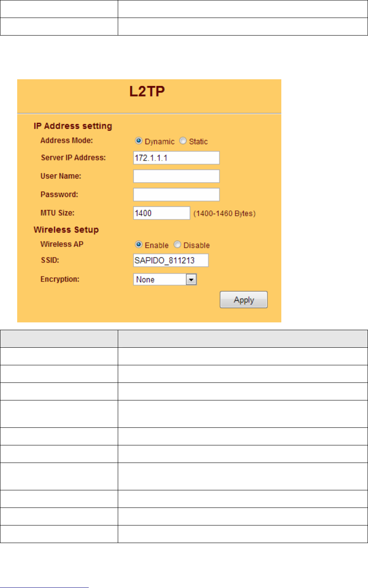The image size is (368, 588).
Task: Click the Apply button
Action: (x=244, y=300)
